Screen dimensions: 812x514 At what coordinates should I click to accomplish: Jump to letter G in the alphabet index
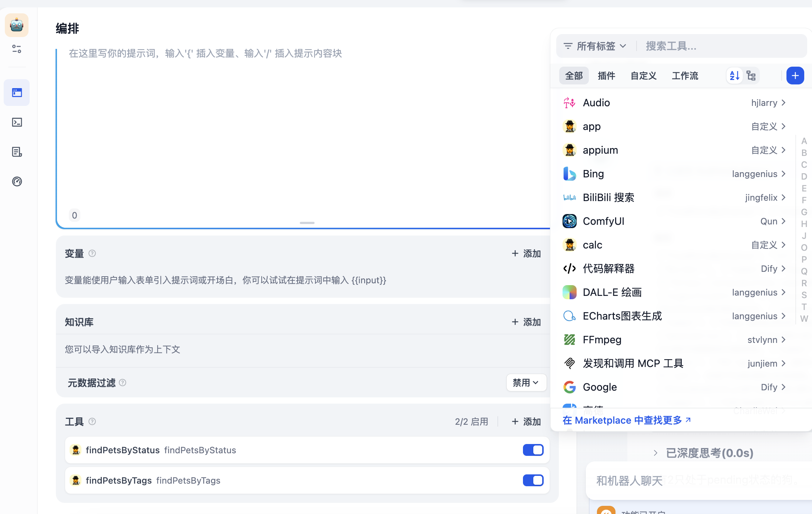coord(804,212)
